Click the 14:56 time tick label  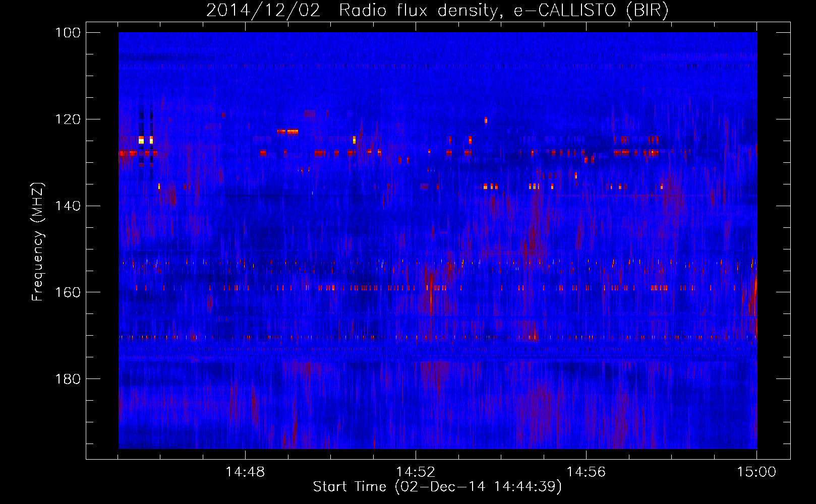pos(586,472)
